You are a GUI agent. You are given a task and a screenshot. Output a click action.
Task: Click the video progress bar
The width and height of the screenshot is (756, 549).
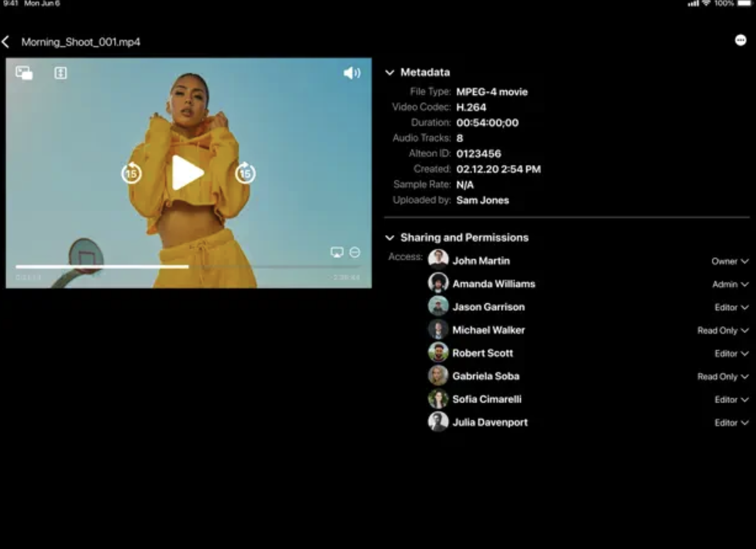click(187, 267)
